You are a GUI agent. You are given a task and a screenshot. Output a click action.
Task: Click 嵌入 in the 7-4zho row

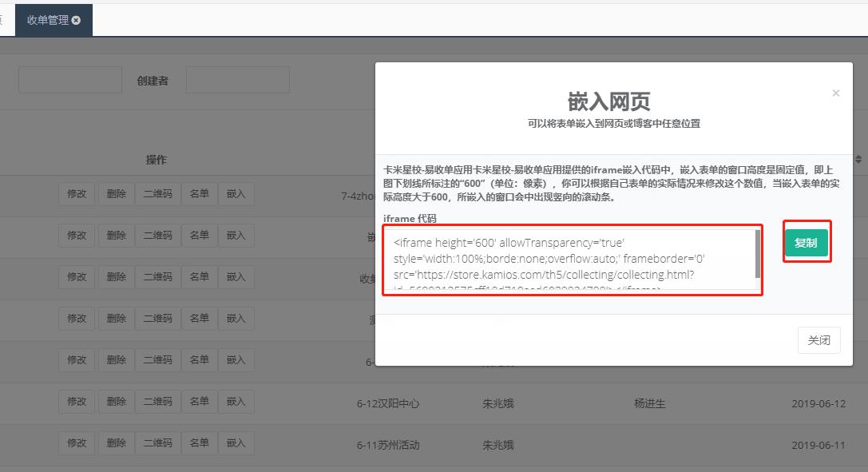coord(236,194)
